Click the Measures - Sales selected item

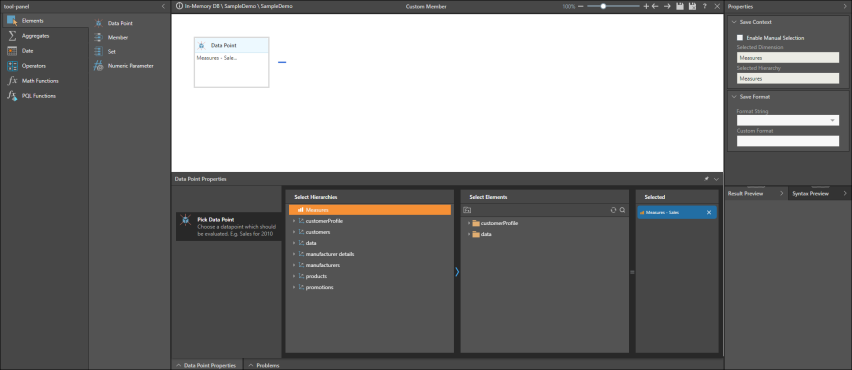point(676,212)
